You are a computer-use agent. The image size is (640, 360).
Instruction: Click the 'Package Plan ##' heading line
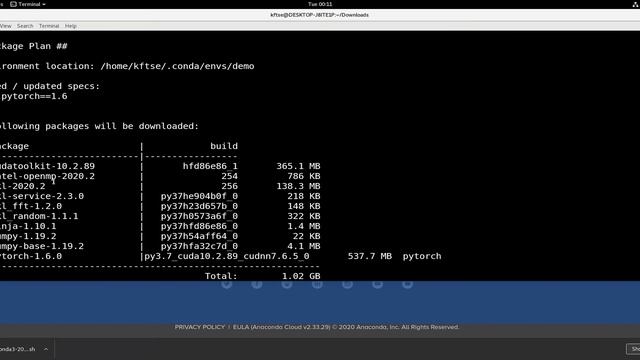pos(34,46)
